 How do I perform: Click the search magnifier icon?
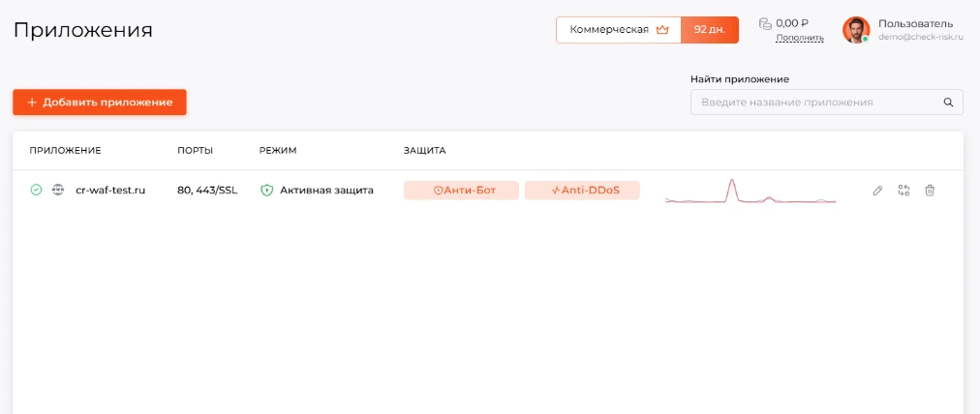click(x=948, y=103)
